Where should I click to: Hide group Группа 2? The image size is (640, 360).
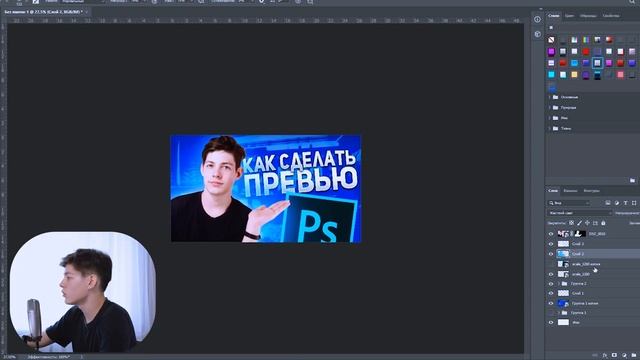pos(551,284)
